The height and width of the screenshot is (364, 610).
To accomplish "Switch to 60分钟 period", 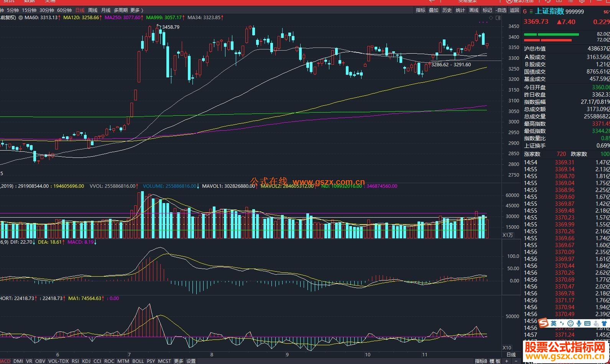I will pyautogui.click(x=64, y=10).
